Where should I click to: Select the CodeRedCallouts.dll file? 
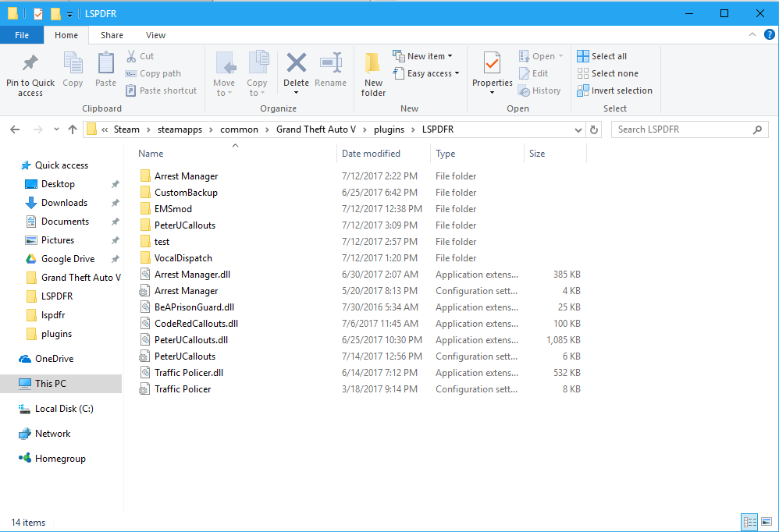point(196,324)
